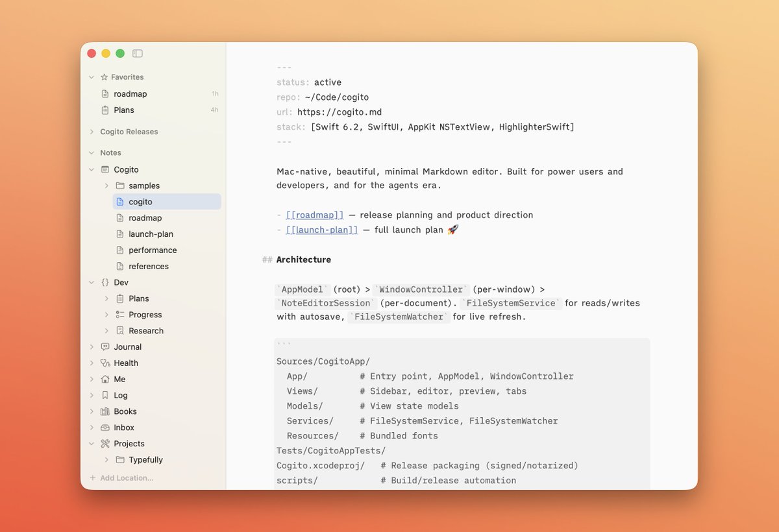779x532 pixels.
Task: Expand the Cogito Releases section
Action: pyautogui.click(x=92, y=132)
